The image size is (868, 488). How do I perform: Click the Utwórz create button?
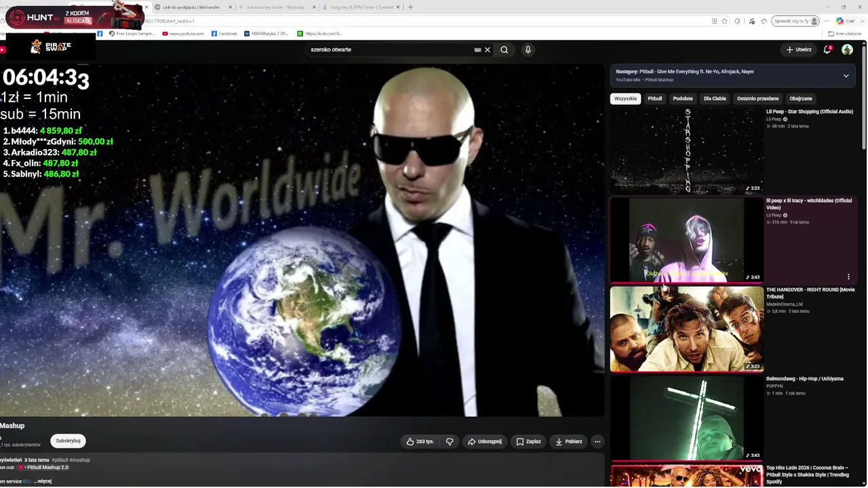[x=799, y=49]
